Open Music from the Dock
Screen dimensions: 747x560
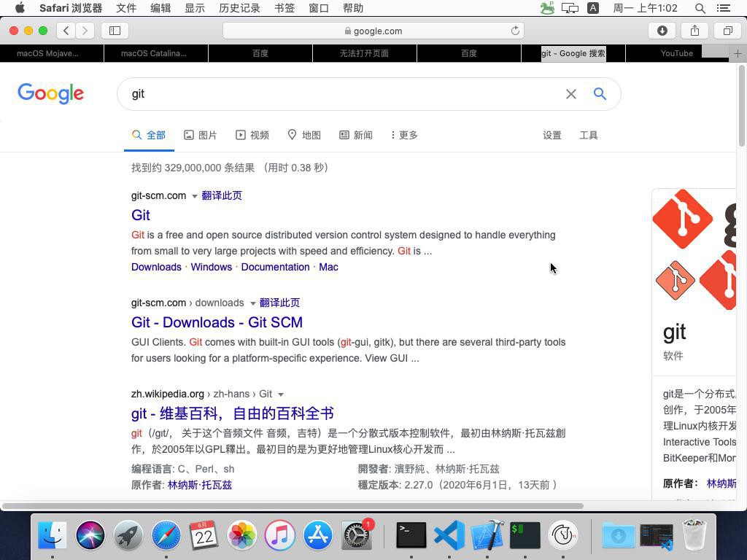pos(279,534)
